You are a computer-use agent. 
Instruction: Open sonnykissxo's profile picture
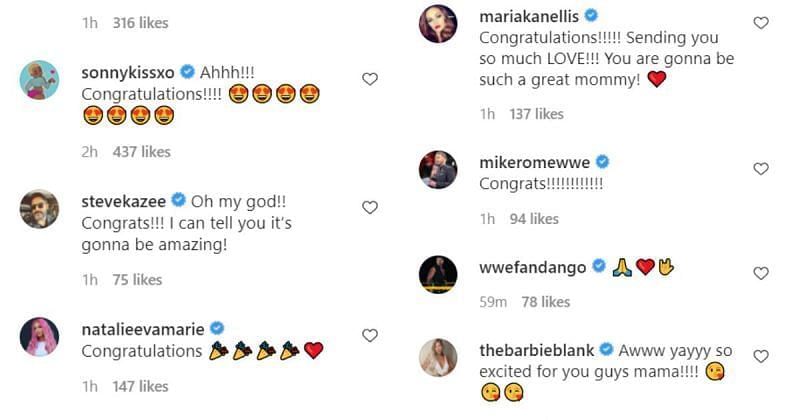point(39,80)
